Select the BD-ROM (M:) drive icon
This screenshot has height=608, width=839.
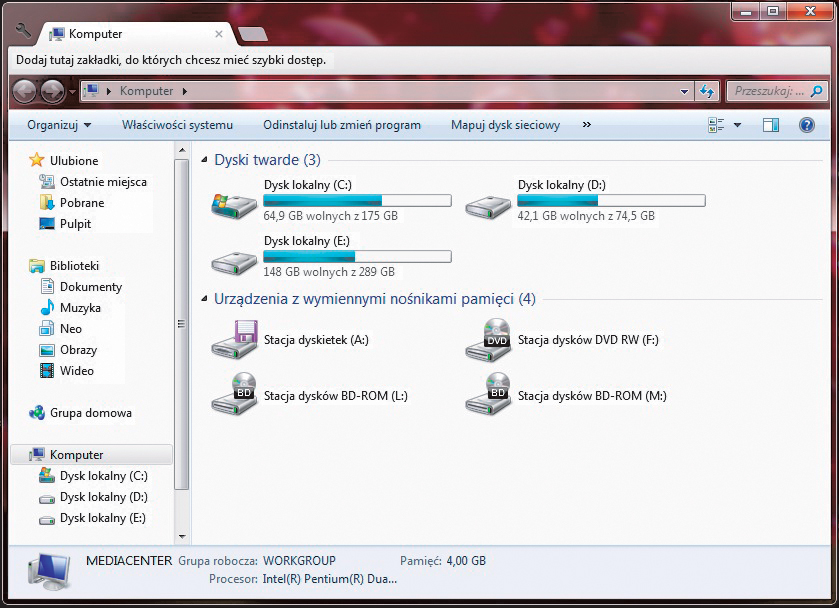pyautogui.click(x=489, y=395)
